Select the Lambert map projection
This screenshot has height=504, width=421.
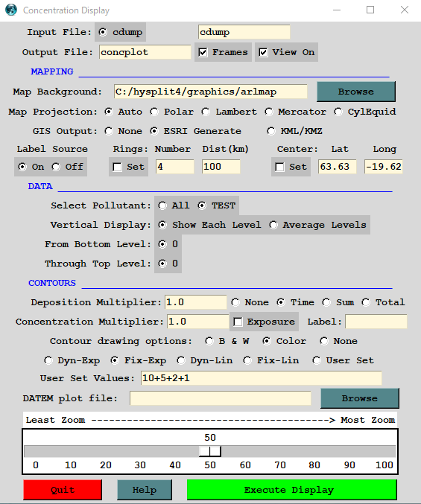(x=206, y=112)
